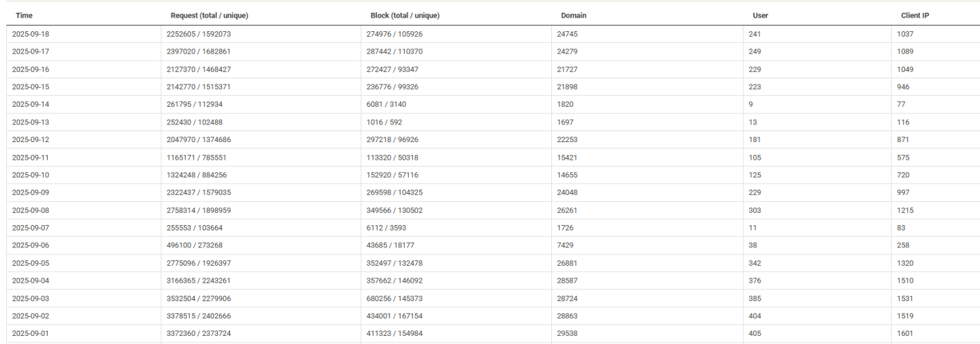
Task: Select user count 404
Action: coord(755,316)
